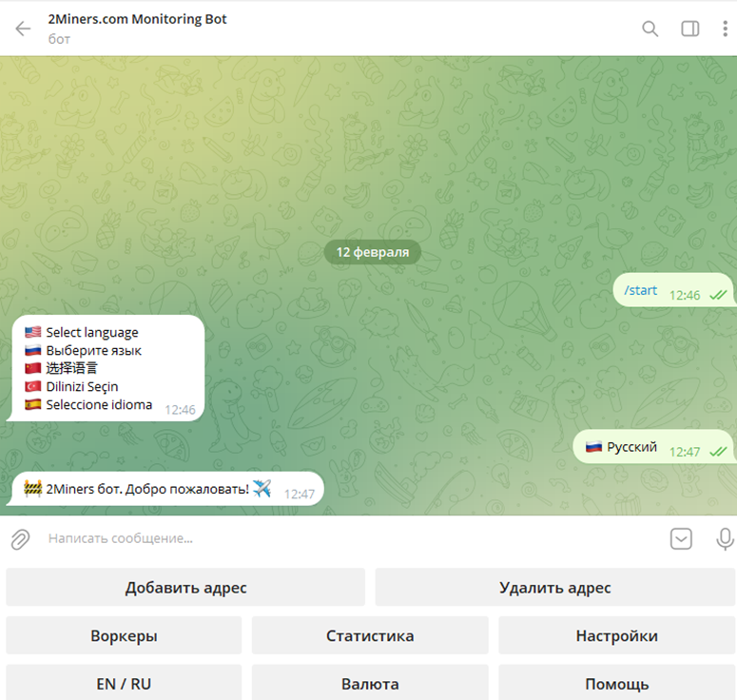Click read checkmarks on Русский message

click(718, 452)
